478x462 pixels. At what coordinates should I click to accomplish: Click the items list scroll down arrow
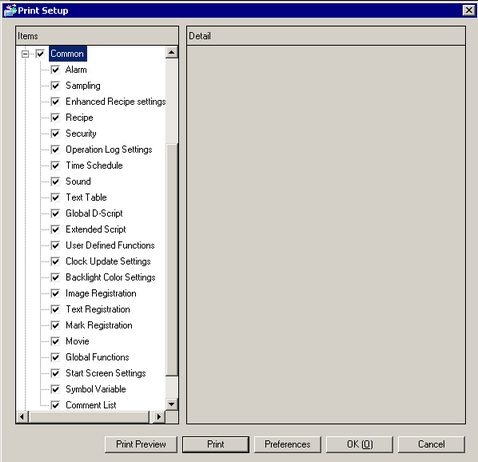(x=171, y=404)
